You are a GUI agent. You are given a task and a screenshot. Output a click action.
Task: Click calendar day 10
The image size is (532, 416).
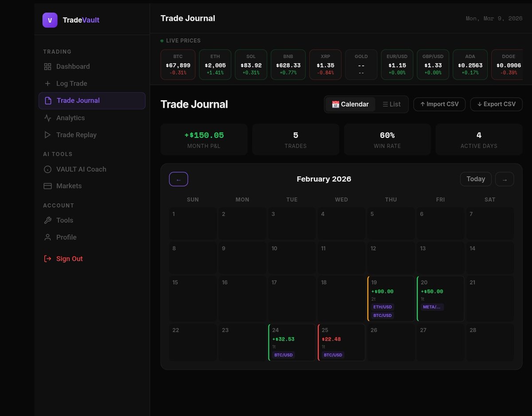click(x=292, y=258)
